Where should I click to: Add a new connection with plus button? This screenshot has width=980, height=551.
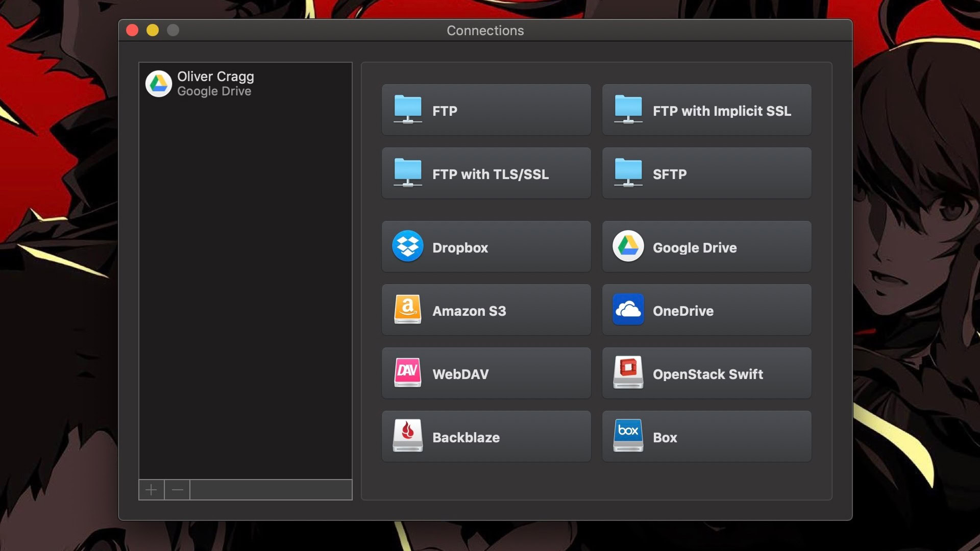(x=151, y=490)
